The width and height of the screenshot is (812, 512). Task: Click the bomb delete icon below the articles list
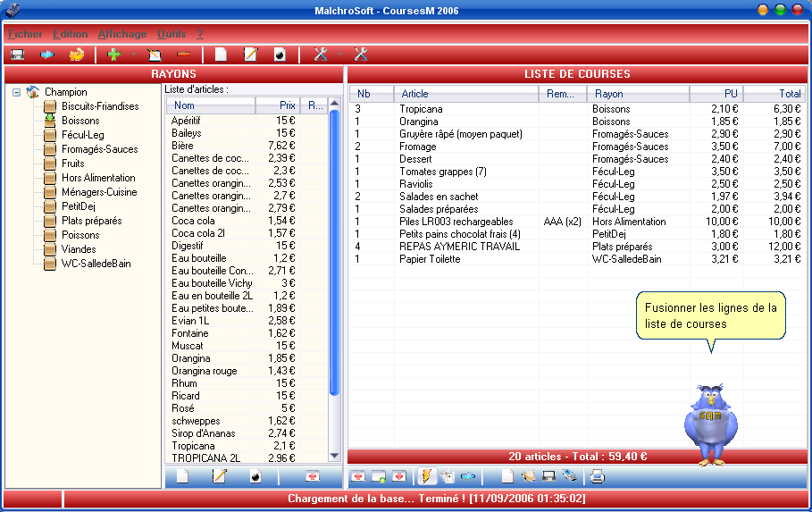(x=255, y=476)
